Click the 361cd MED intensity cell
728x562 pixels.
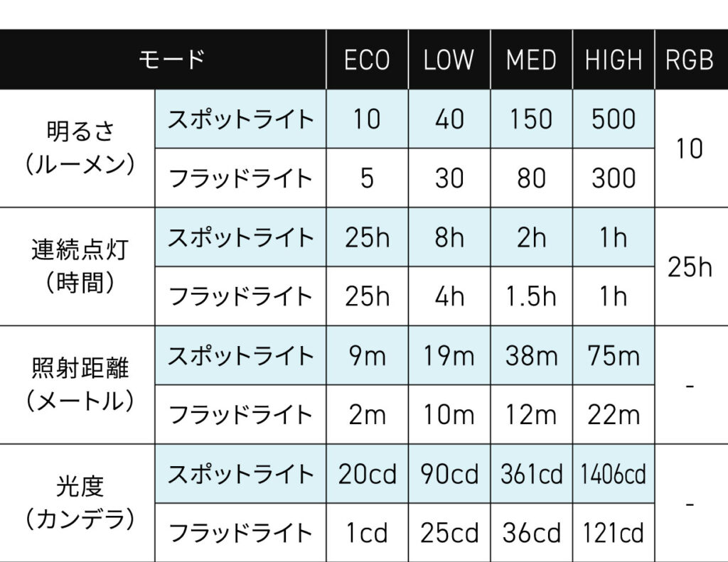point(531,474)
